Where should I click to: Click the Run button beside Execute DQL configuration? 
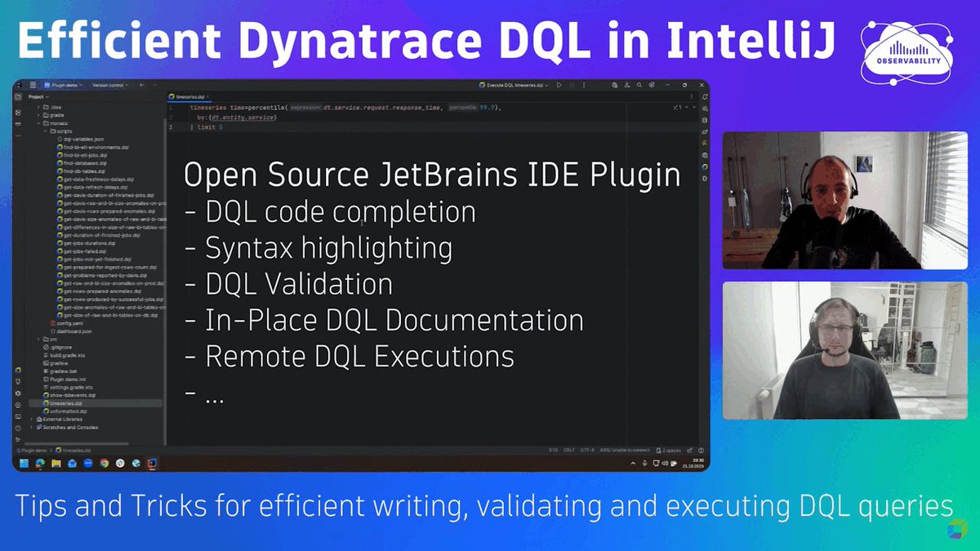559,85
